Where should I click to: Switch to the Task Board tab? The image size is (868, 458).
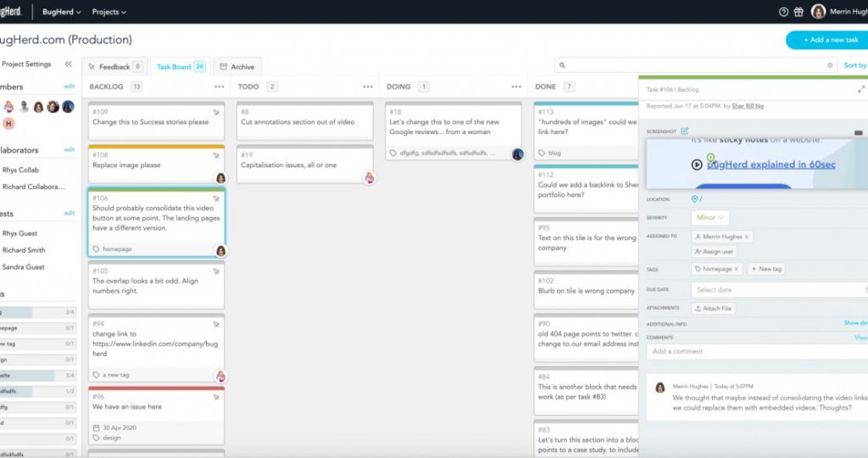181,66
